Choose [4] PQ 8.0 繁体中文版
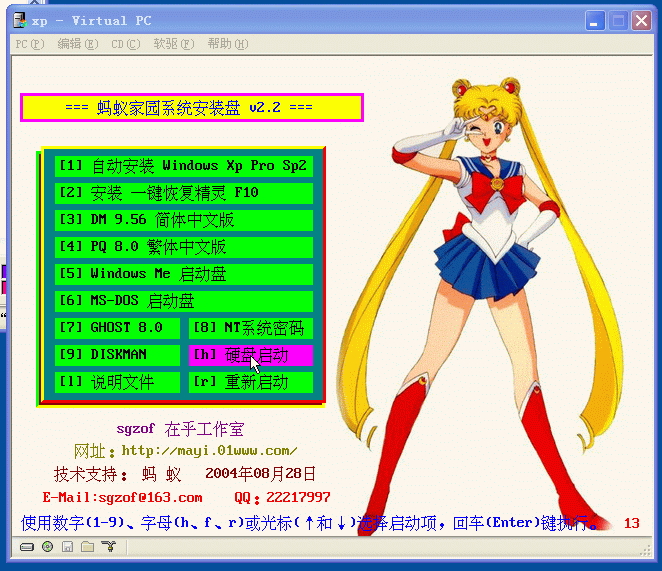This screenshot has width=662, height=571. pos(184,247)
